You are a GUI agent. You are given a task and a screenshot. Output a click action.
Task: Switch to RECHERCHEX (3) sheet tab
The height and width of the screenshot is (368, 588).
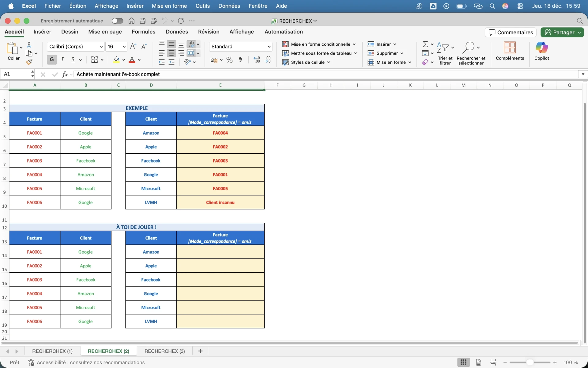point(165,351)
